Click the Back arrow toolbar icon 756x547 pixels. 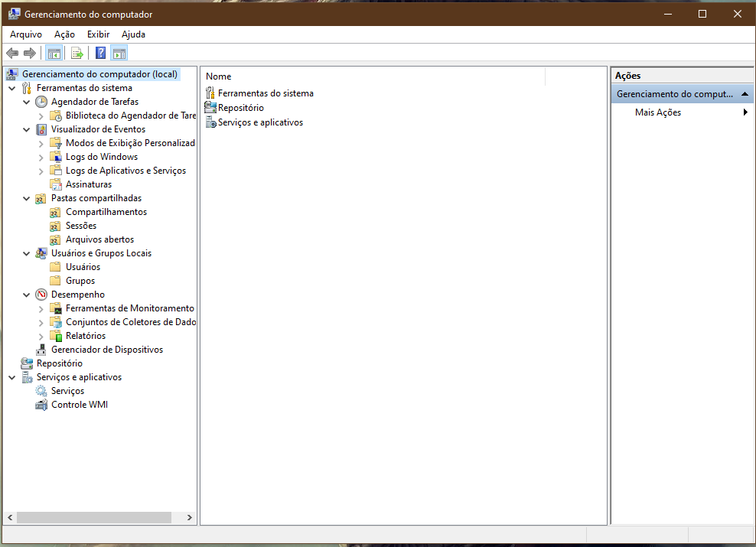tap(12, 53)
